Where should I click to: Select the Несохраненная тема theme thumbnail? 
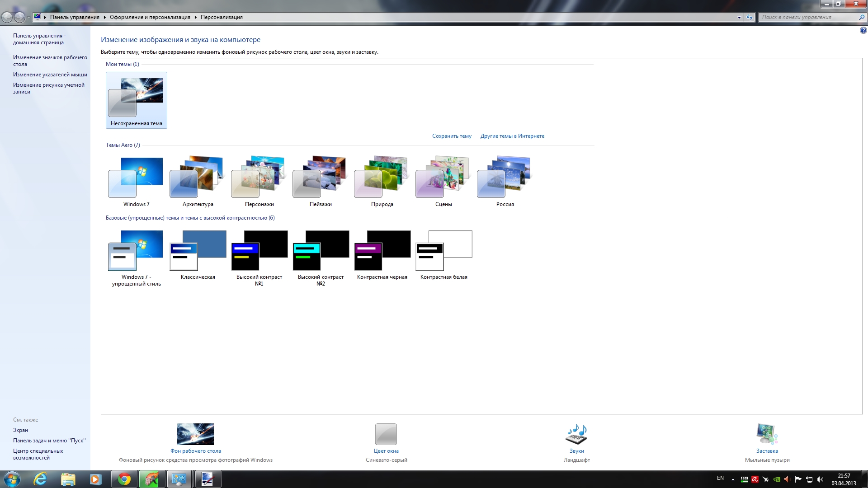point(136,100)
